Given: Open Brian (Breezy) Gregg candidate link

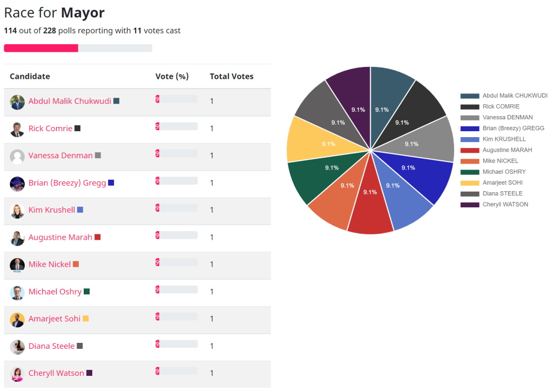Looking at the screenshot, I should point(67,183).
